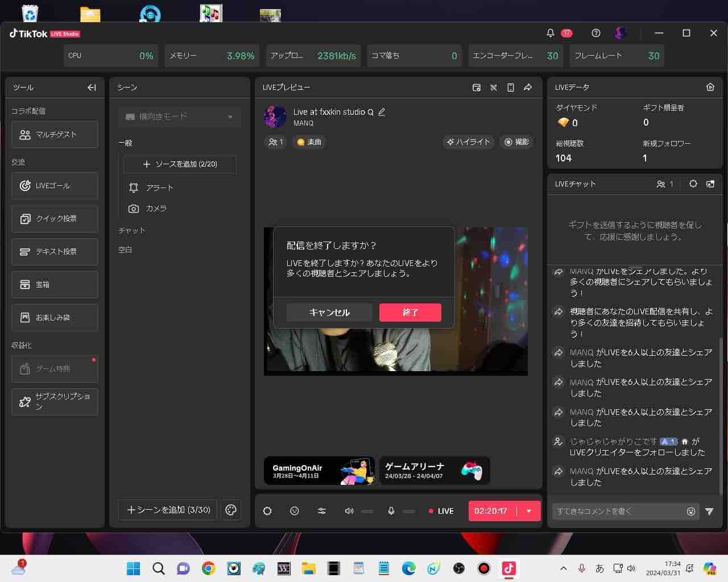Pop out the LIVEチャット window
Viewport: 728px width, 582px height.
pyautogui.click(x=710, y=184)
